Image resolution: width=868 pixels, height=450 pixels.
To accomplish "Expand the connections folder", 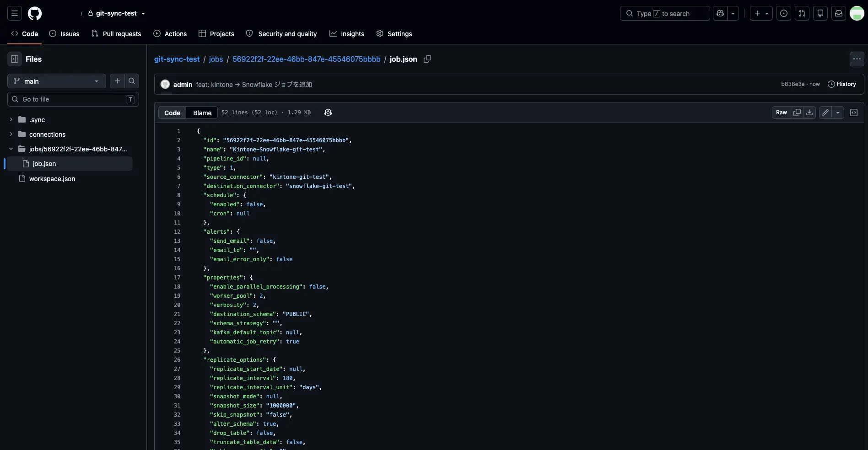I will [x=11, y=134].
